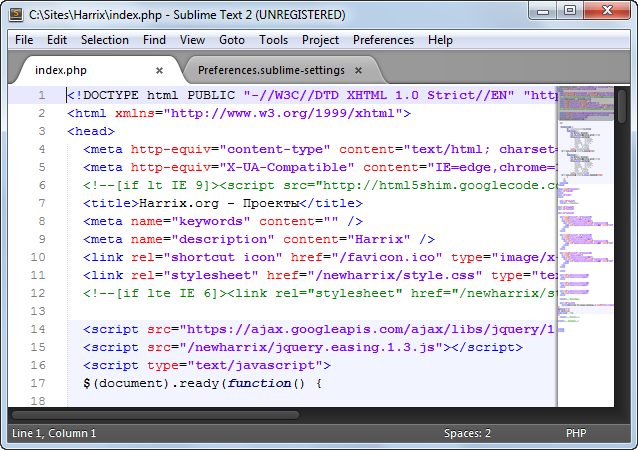The height and width of the screenshot is (450, 638).
Task: Minimize the Sublime Text window
Action: pyautogui.click(x=543, y=11)
